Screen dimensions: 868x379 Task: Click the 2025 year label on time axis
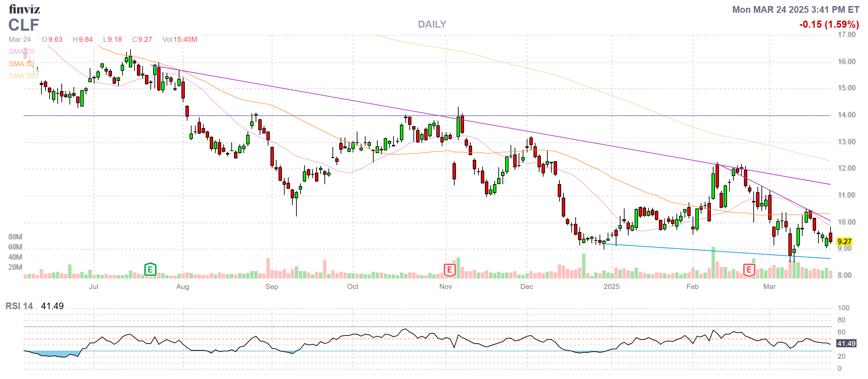[611, 287]
